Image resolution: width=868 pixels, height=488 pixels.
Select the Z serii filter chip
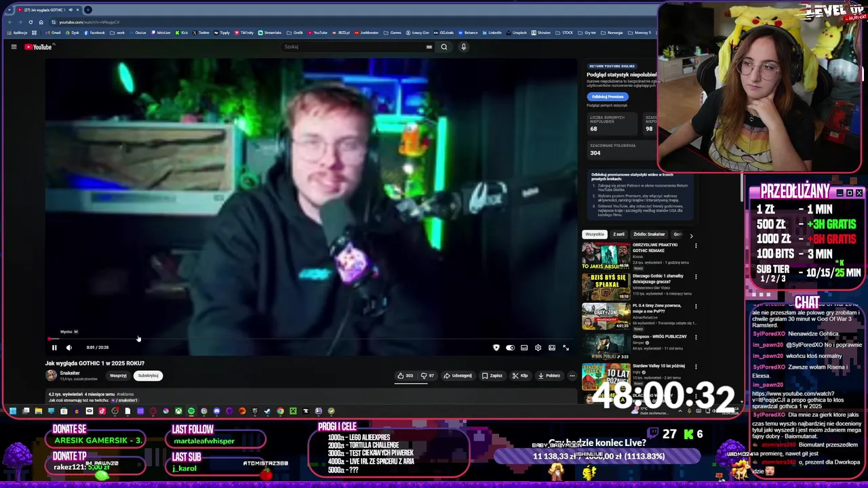(x=618, y=235)
